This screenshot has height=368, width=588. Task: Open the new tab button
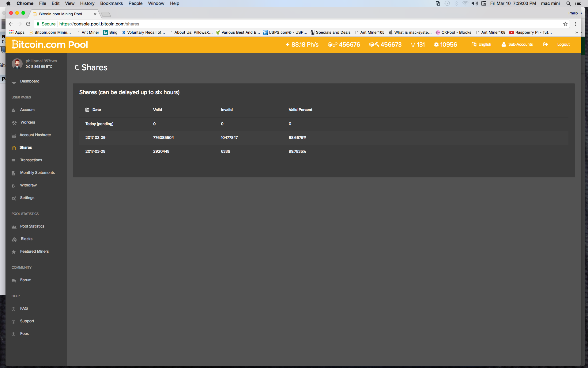coord(106,14)
